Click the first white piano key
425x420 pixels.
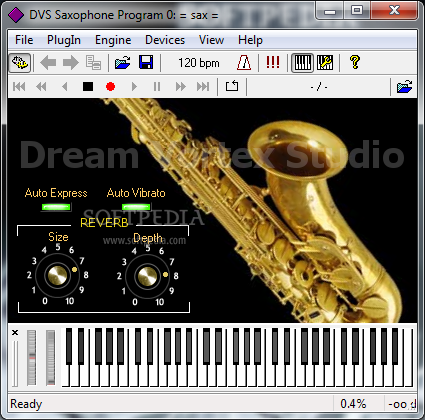coord(65,377)
